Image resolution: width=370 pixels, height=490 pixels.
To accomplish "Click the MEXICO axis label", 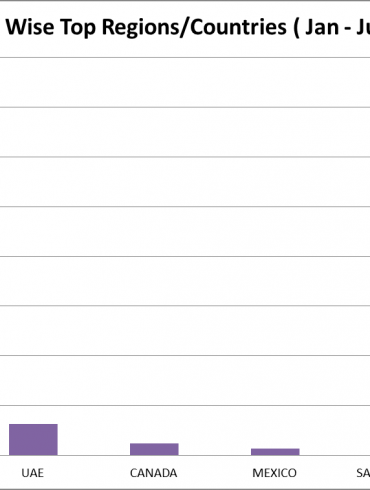I will 274,473.
